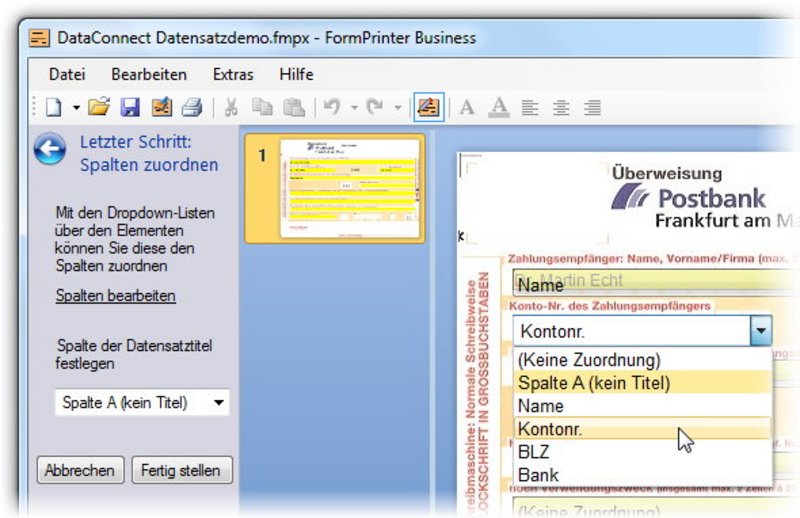800x518 pixels.
Task: Open the Extras menu
Action: click(x=233, y=75)
